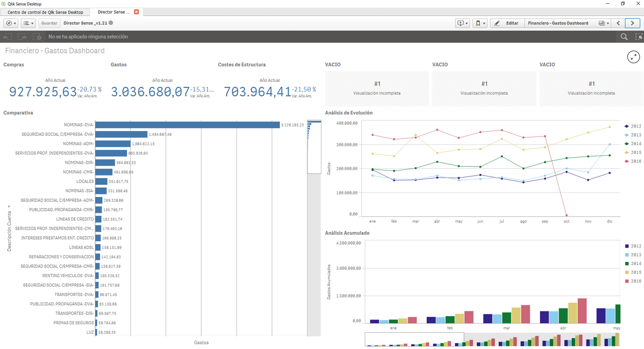Open the Financiero - Gastos Dashboard sheet selector
The image size is (644, 349).
point(568,23)
